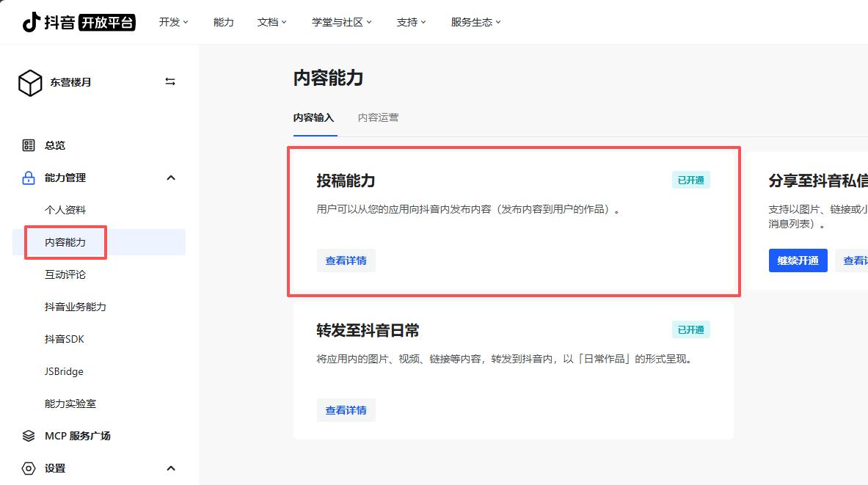Screen dimensions: 868x485
Task: Collapse the 能力管理 section chevron
Action: (171, 178)
